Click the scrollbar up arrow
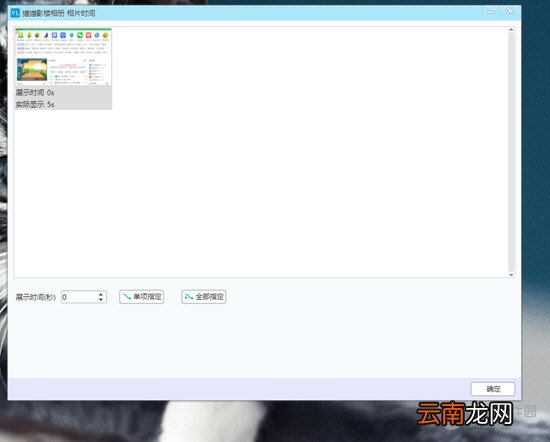 511,30
